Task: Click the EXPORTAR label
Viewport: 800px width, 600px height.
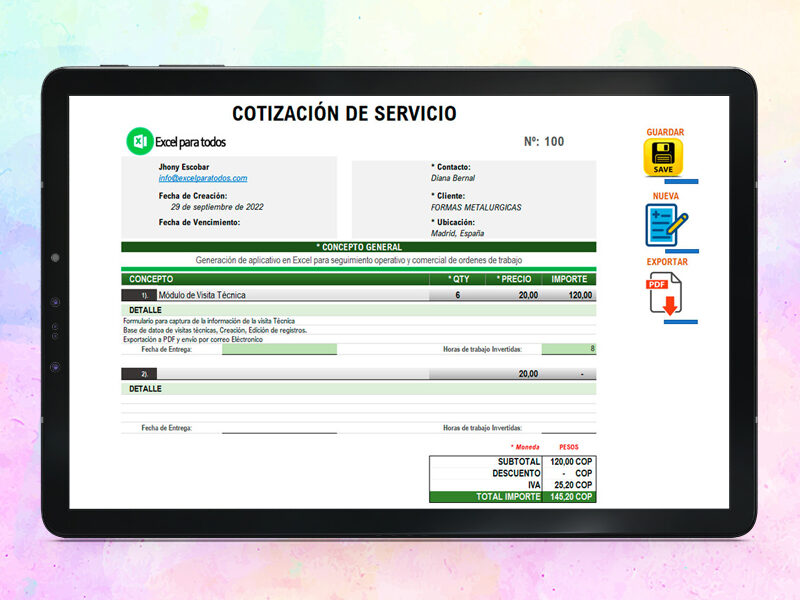Action: [667, 262]
